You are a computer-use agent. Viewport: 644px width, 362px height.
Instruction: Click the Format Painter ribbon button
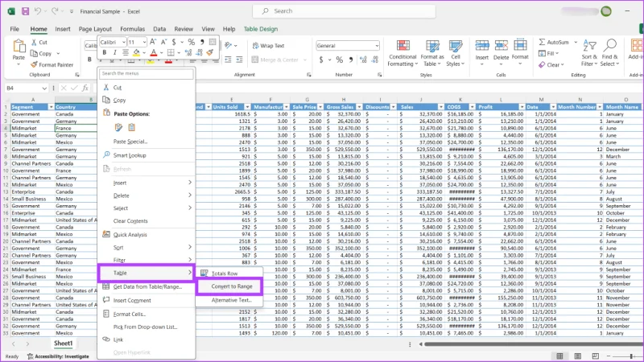(52, 64)
